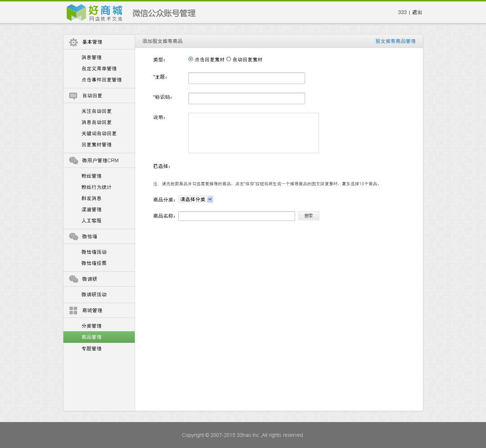Viewport: 486px width, 448px height.
Task: Open 消息自动回复 menu item
Action: point(97,122)
